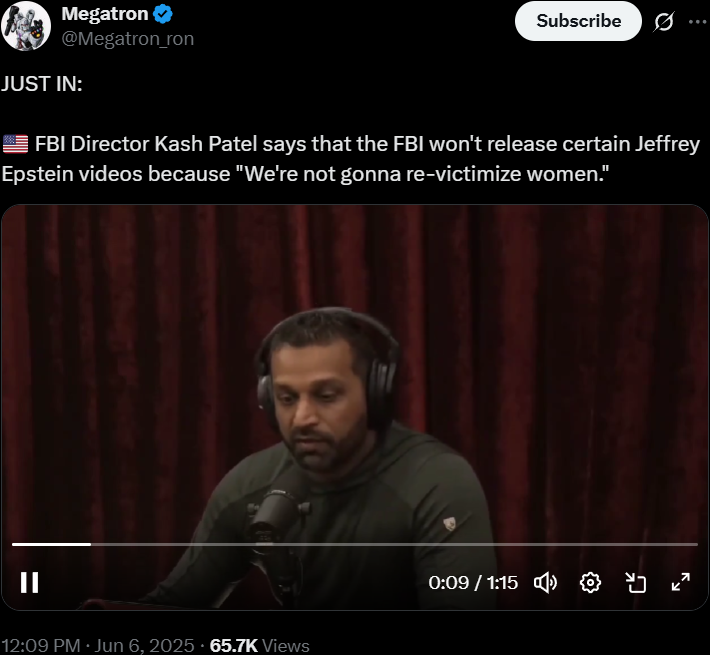Pause the playing video
710x655 pixels.
click(x=29, y=582)
